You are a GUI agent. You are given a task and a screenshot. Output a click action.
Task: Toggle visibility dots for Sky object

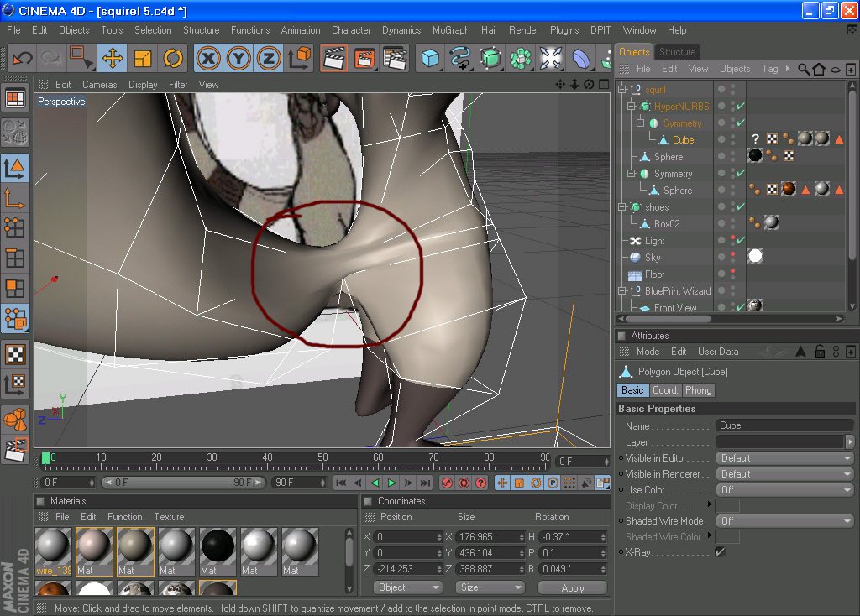(732, 258)
